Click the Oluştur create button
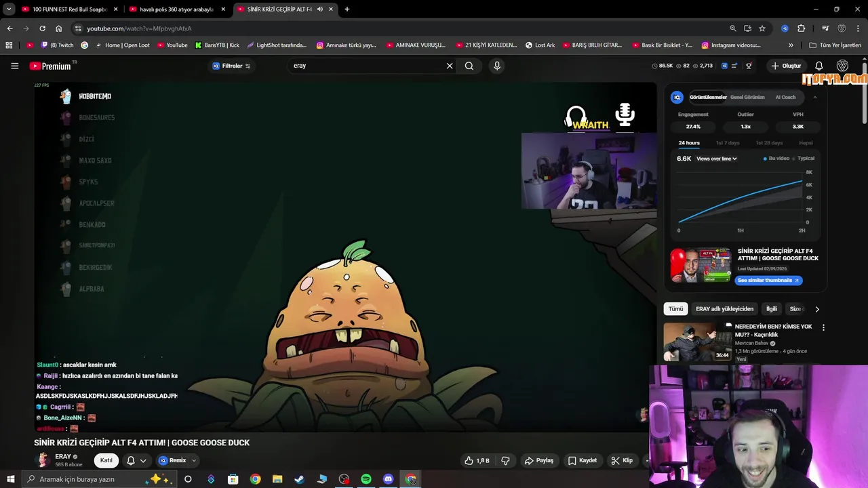This screenshot has height=488, width=868. coord(786,66)
